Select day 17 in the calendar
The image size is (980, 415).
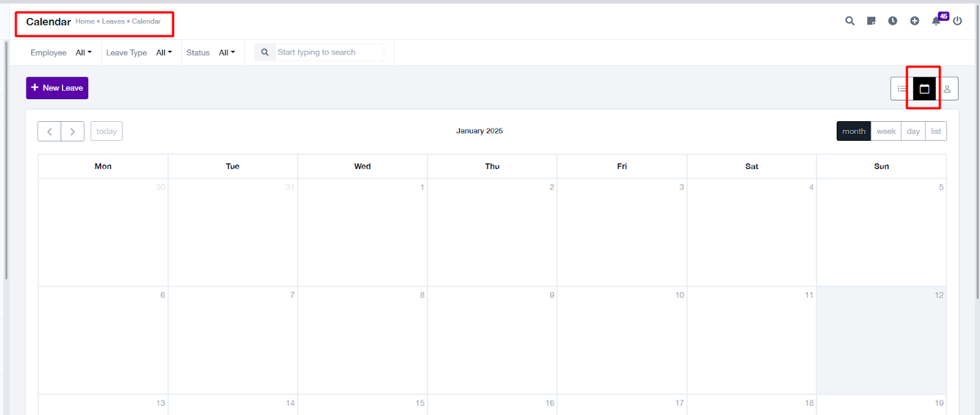pyautogui.click(x=622, y=405)
